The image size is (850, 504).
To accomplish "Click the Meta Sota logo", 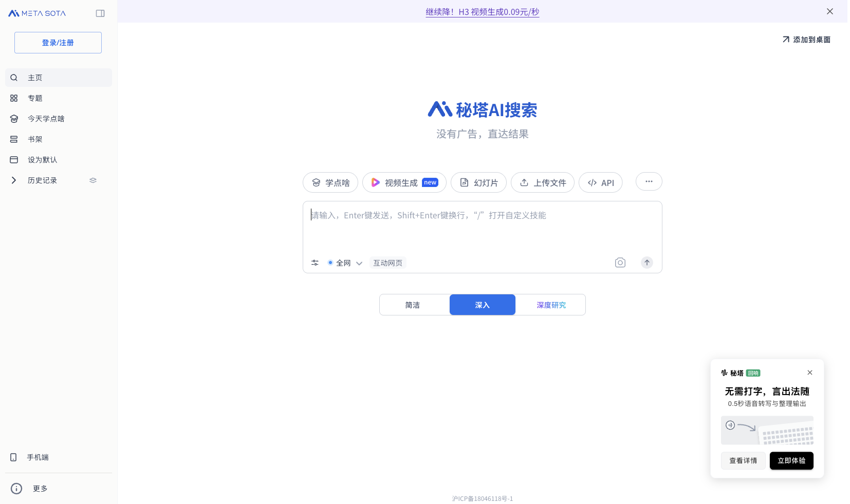I will click(x=37, y=13).
